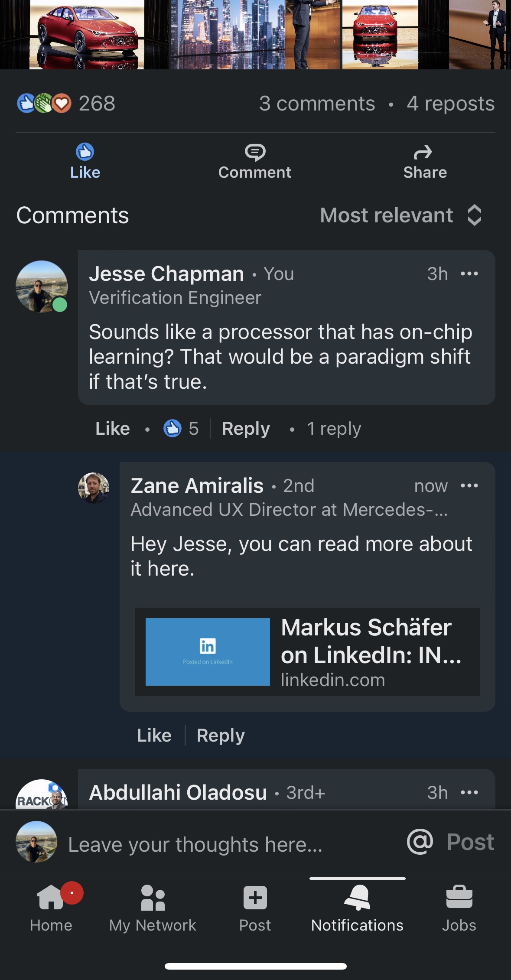Like Zane Amiralis's reply
The width and height of the screenshot is (511, 980).
154,736
